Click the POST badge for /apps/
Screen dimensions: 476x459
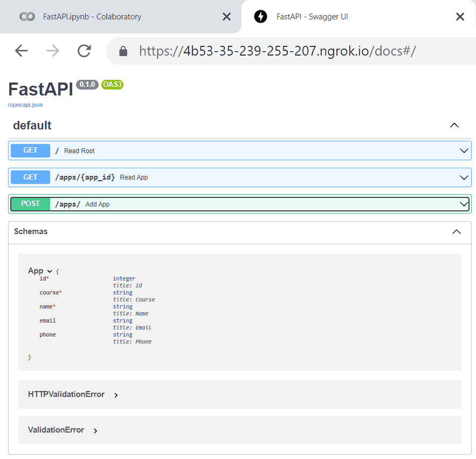pyautogui.click(x=30, y=204)
